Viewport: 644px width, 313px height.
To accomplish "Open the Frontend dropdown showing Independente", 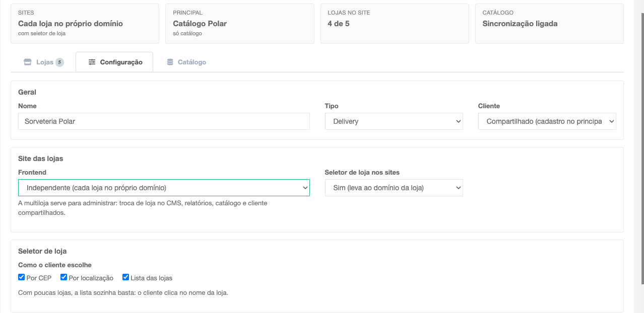I will [x=164, y=188].
